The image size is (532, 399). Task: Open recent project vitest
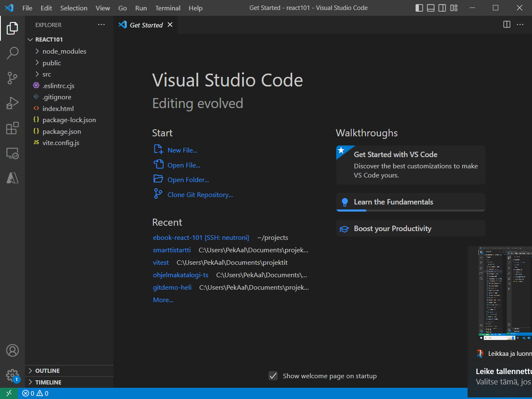(161, 263)
